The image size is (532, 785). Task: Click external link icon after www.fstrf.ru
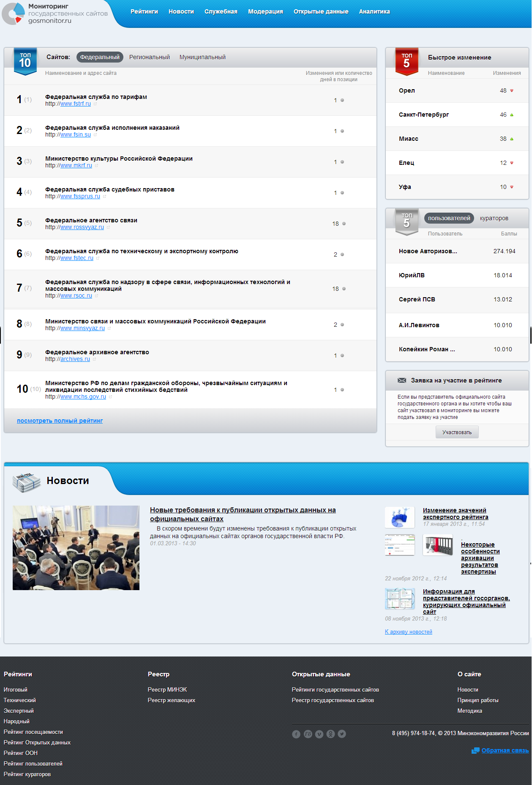95,104
